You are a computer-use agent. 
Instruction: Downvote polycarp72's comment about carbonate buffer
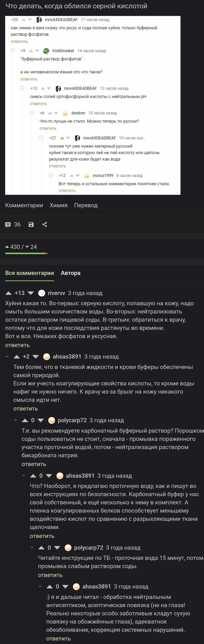click(x=41, y=421)
